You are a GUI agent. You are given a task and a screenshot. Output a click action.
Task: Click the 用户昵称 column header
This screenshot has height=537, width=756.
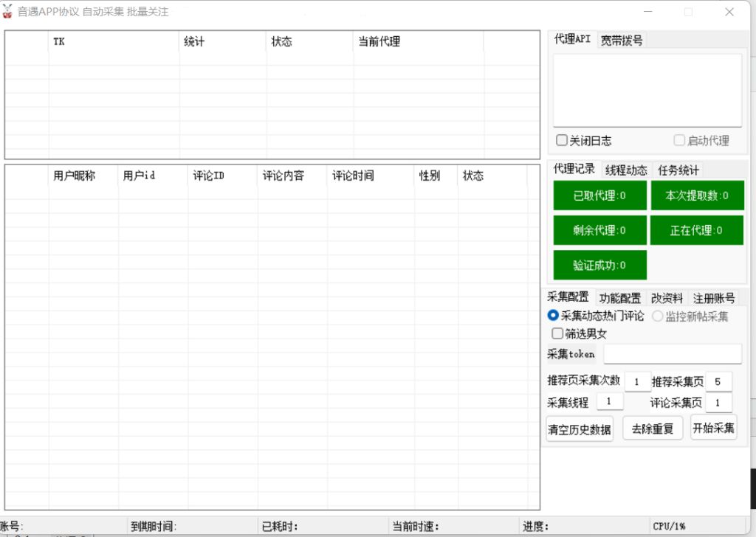click(x=74, y=176)
